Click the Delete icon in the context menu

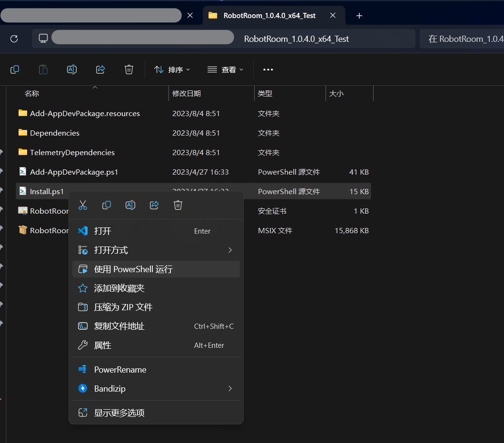click(x=178, y=205)
